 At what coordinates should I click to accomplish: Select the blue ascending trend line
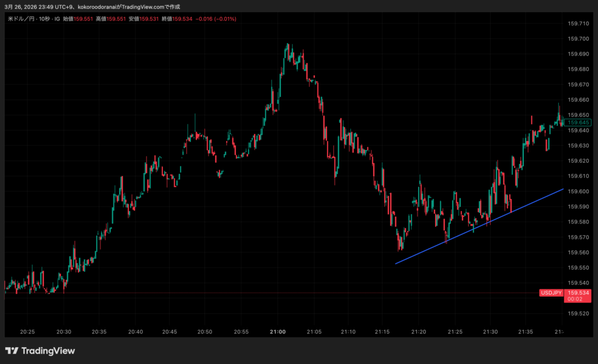click(x=479, y=226)
